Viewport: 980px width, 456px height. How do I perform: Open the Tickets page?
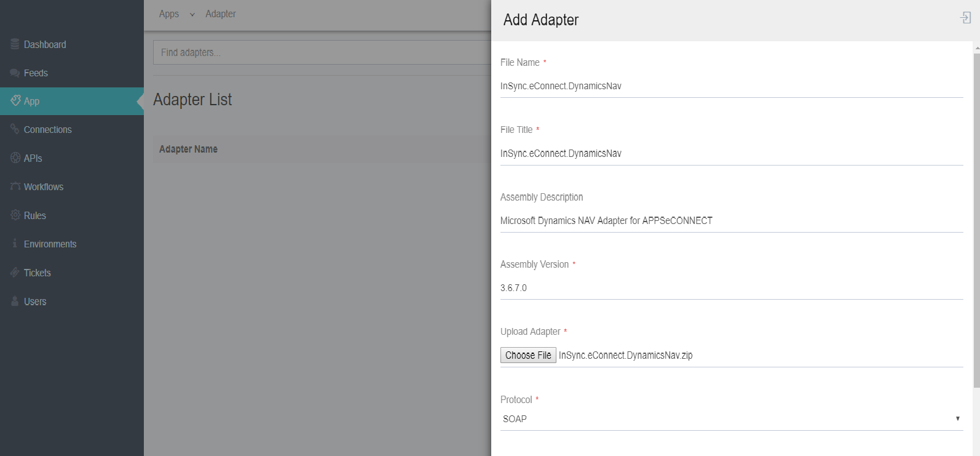pos(38,273)
